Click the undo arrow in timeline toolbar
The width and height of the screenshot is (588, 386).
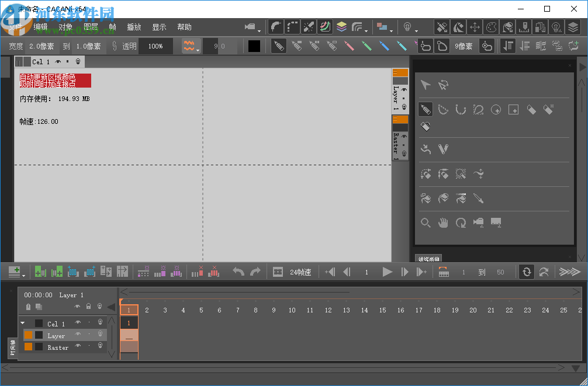(238, 272)
